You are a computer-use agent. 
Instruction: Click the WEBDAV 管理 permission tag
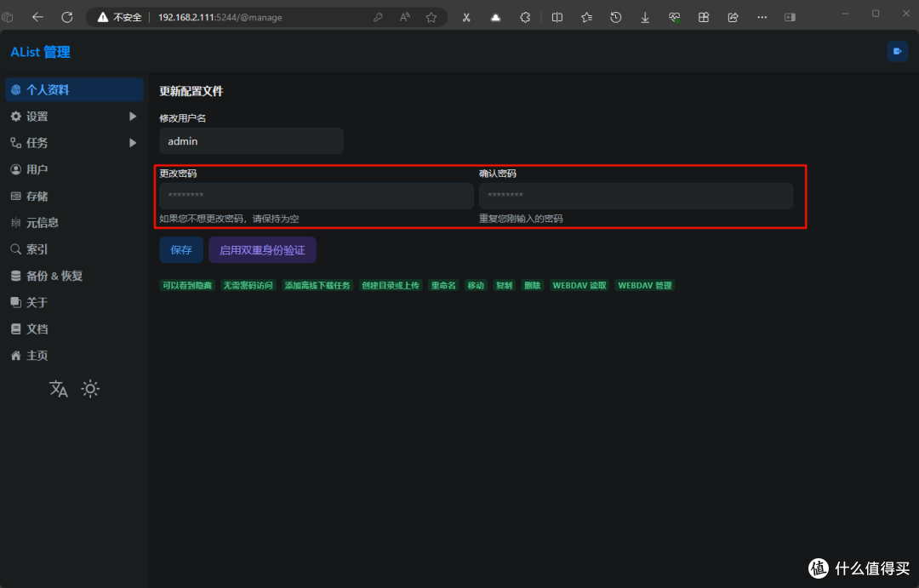click(645, 286)
